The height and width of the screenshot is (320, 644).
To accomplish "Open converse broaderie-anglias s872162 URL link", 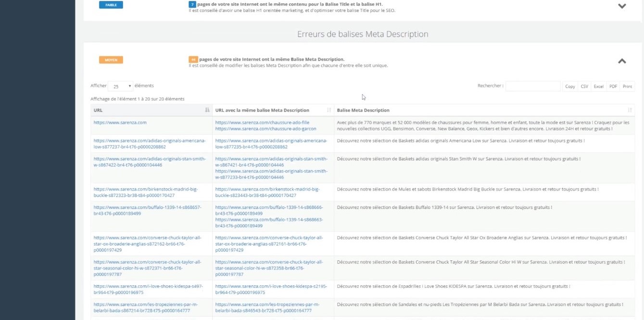I will coord(147,244).
